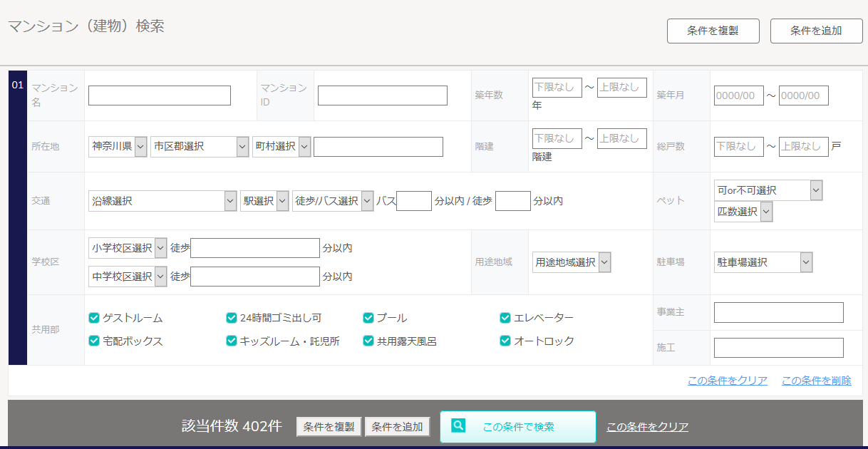Toggle the 宅配ボックス checkbox
868x449 pixels.
(94, 341)
